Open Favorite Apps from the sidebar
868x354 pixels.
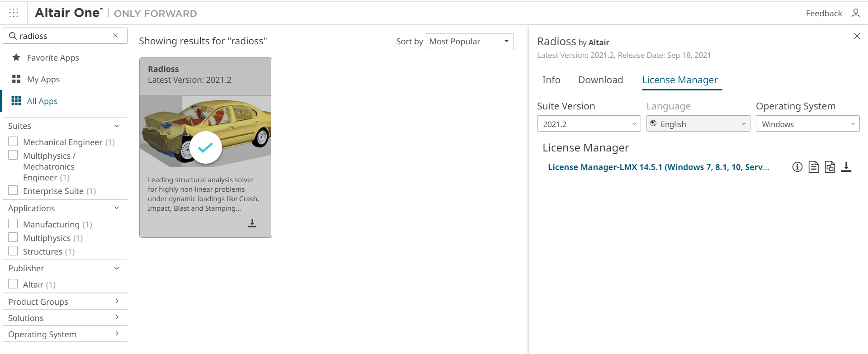click(52, 58)
